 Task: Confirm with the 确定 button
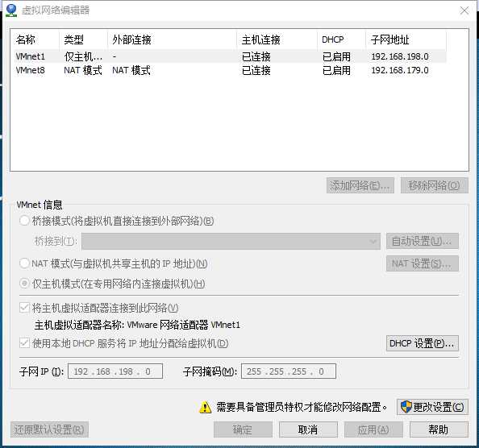tap(243, 429)
